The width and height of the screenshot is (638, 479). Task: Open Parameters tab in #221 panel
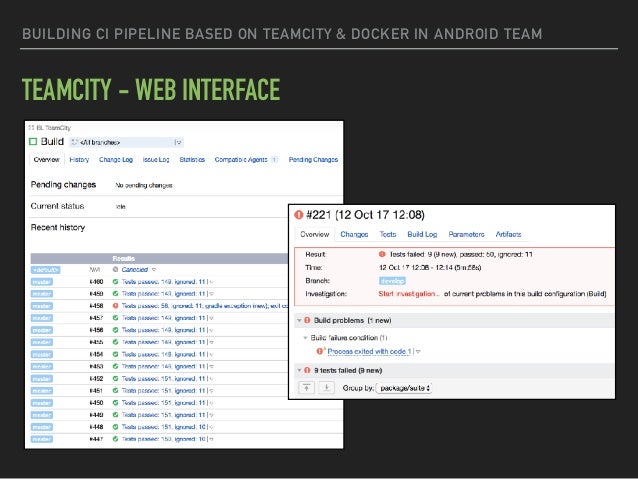tap(466, 234)
